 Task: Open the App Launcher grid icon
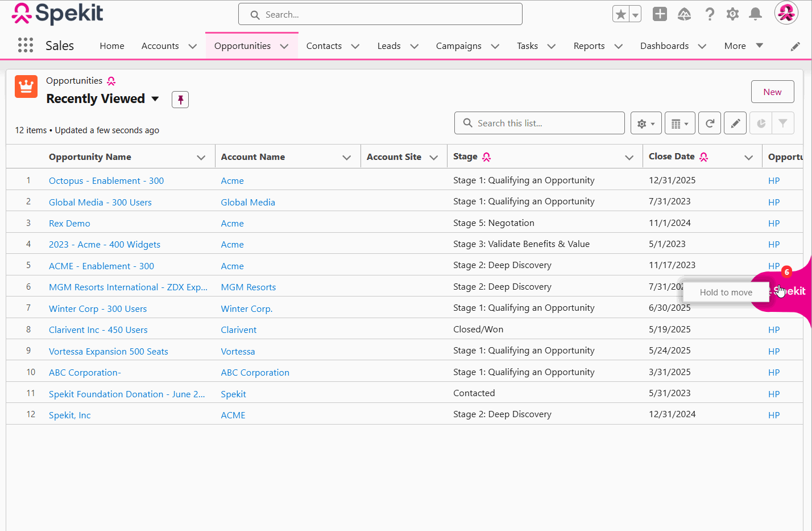26,46
